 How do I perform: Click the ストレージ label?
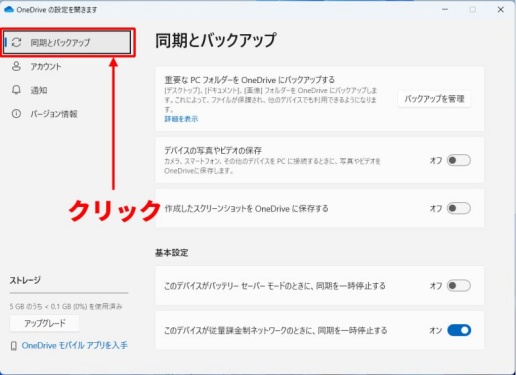click(x=25, y=280)
